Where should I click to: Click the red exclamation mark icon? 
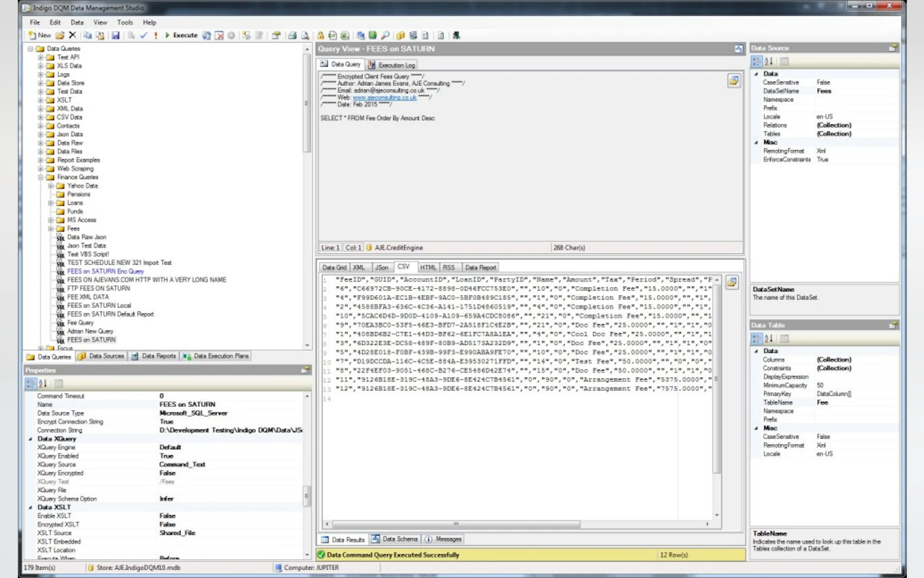click(156, 36)
